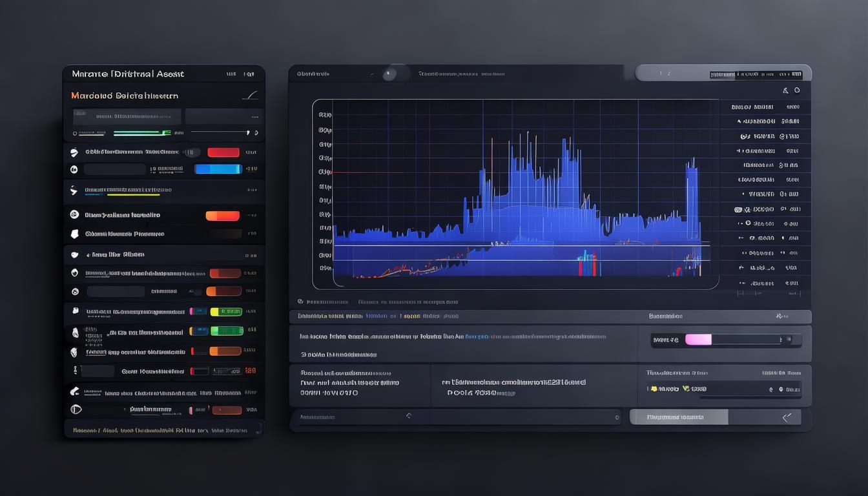Click the blue link text in the description row

(477, 336)
